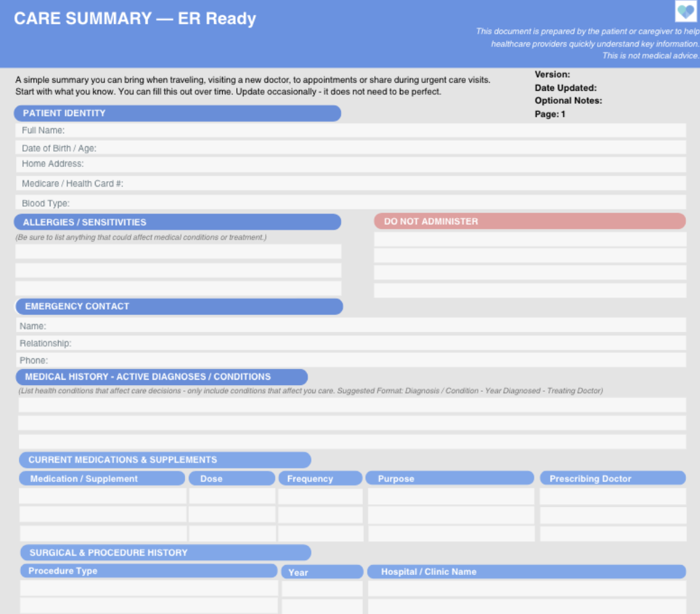Click first Do Not Administer entry line

click(530, 239)
